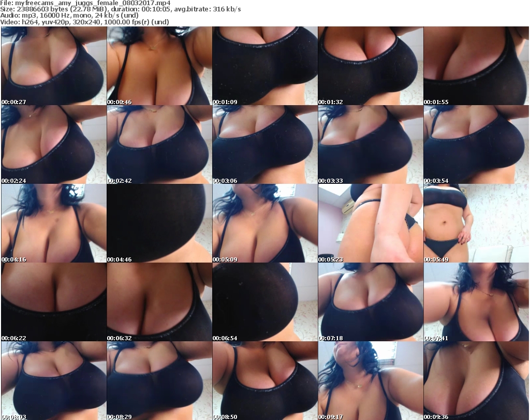Click the 'Size: 23886603 bytes' info line

120,9
